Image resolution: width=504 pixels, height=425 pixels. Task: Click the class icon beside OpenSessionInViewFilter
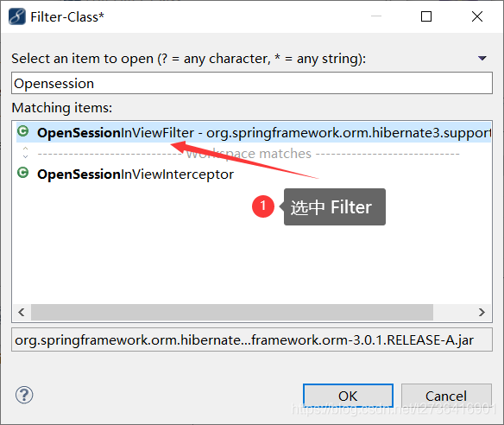[x=22, y=131]
